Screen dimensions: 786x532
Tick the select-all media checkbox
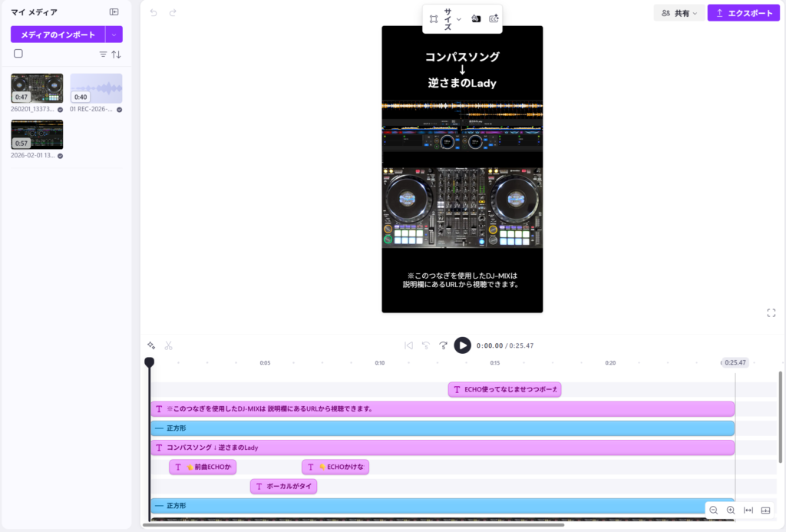tap(18, 54)
